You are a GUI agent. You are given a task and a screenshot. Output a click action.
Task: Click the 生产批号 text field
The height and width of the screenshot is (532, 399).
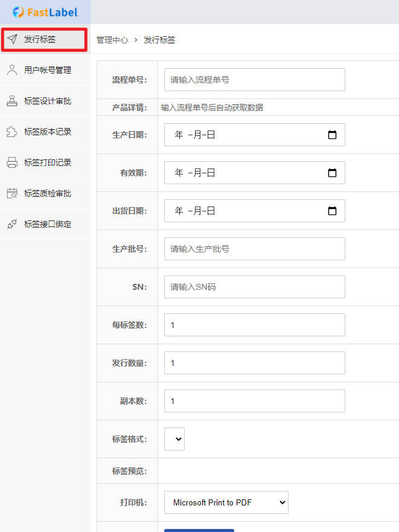pos(254,249)
